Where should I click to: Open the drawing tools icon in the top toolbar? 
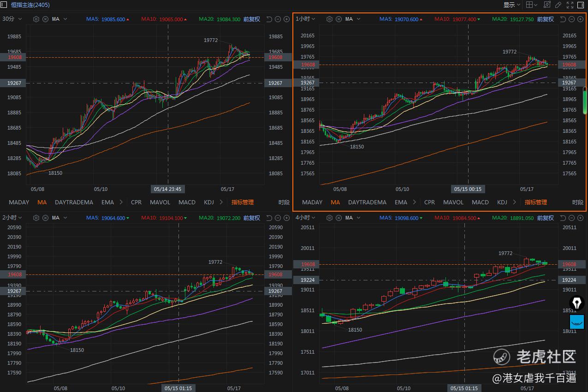547,5
